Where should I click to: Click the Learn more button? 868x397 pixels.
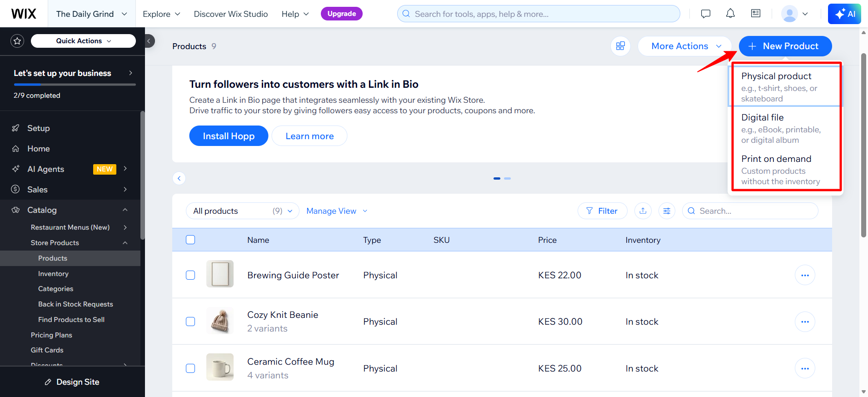309,136
